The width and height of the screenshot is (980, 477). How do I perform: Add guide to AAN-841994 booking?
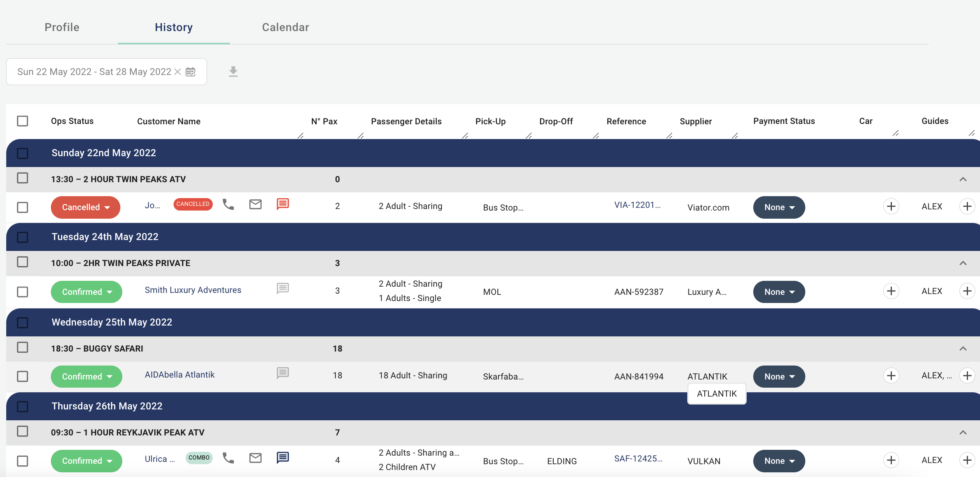tap(967, 376)
